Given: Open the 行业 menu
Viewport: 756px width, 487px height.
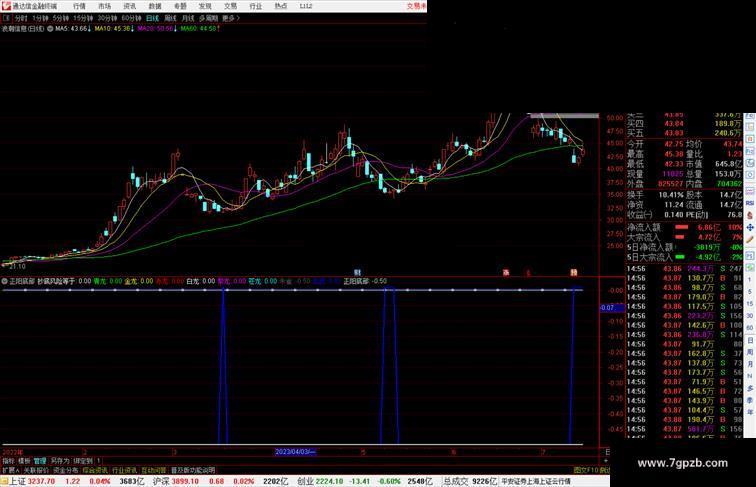Looking at the screenshot, I should [256, 6].
